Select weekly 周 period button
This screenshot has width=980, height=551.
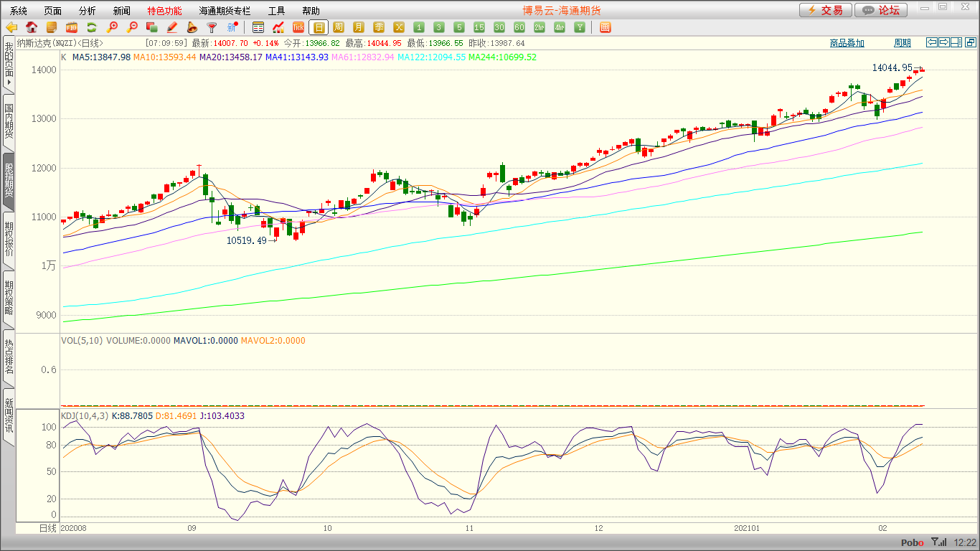pos(339,27)
